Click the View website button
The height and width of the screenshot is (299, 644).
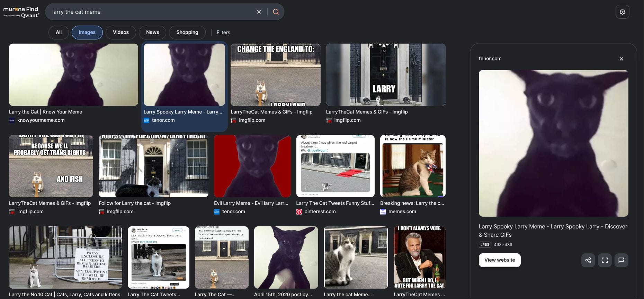pos(499,260)
